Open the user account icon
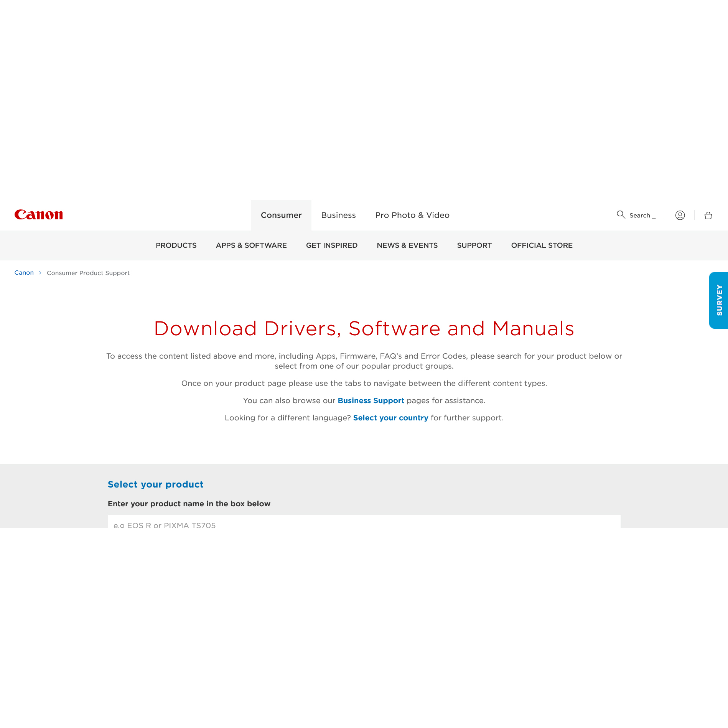The height and width of the screenshot is (728, 728). pyautogui.click(x=680, y=215)
